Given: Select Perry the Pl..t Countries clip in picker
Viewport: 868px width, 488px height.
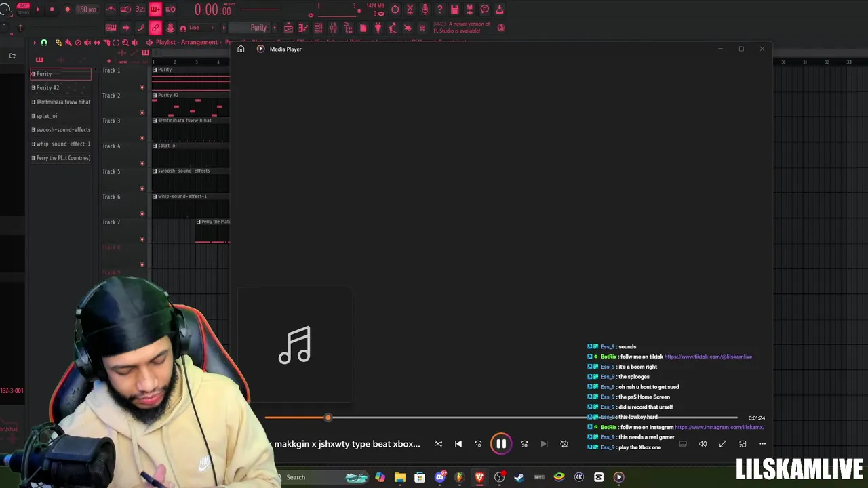Looking at the screenshot, I should pyautogui.click(x=60, y=158).
